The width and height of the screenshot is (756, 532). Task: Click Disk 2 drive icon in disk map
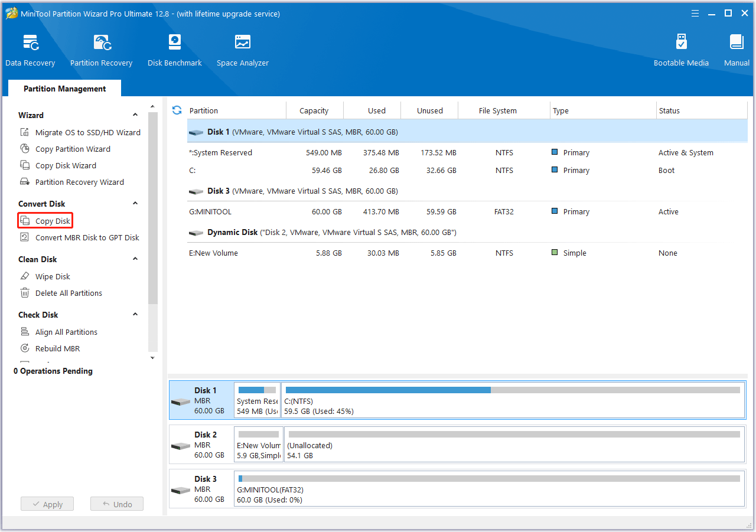[x=181, y=446]
